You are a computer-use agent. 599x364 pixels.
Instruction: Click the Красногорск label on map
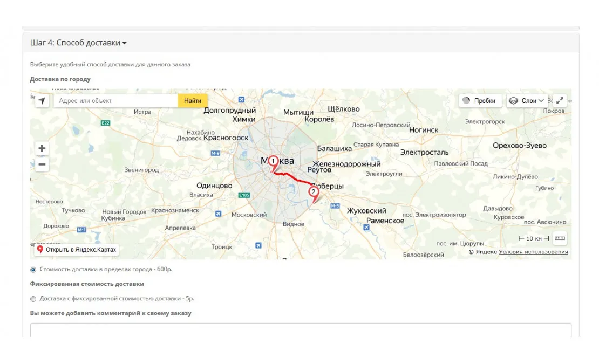226,138
